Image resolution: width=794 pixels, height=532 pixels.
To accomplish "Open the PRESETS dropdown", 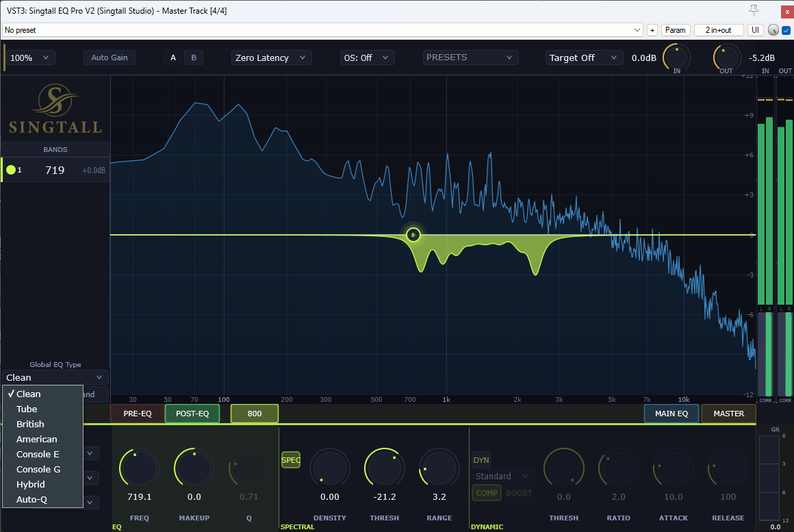I will 470,58.
